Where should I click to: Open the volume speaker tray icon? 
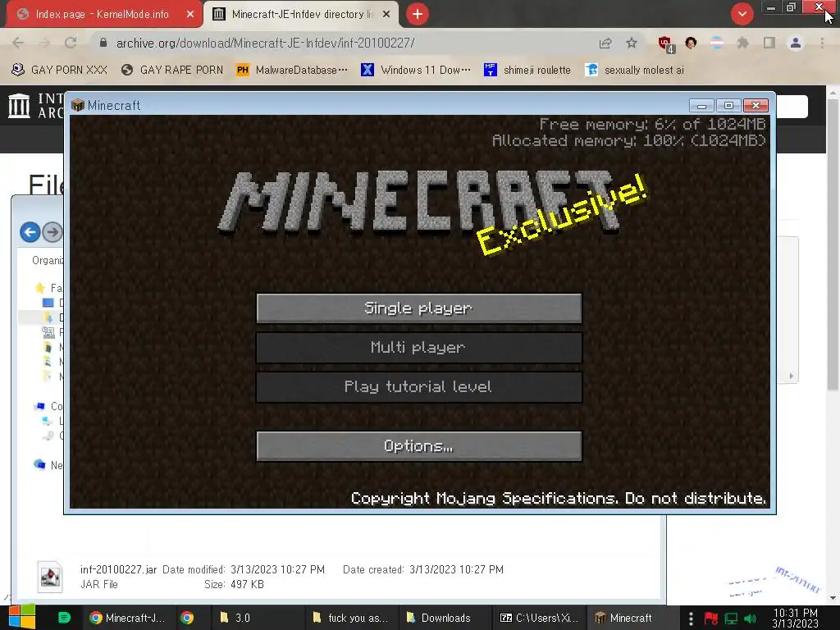pos(751,619)
